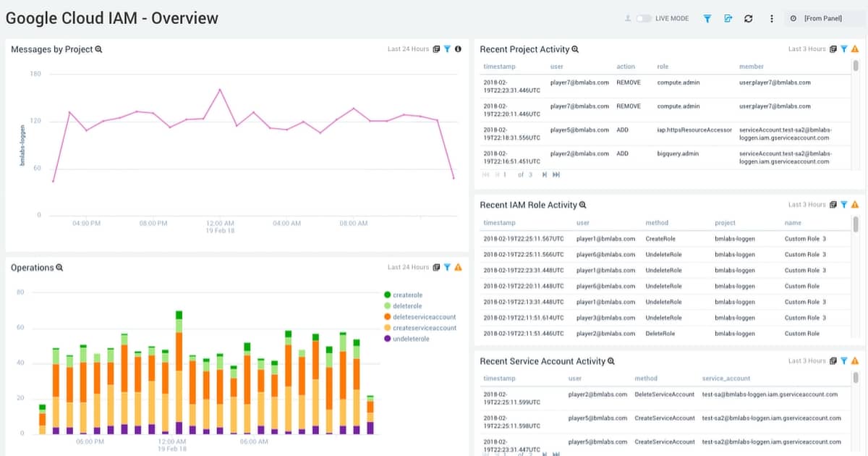Toggle undeleterole series in Operations legend
The image size is (868, 456).
pos(407,339)
